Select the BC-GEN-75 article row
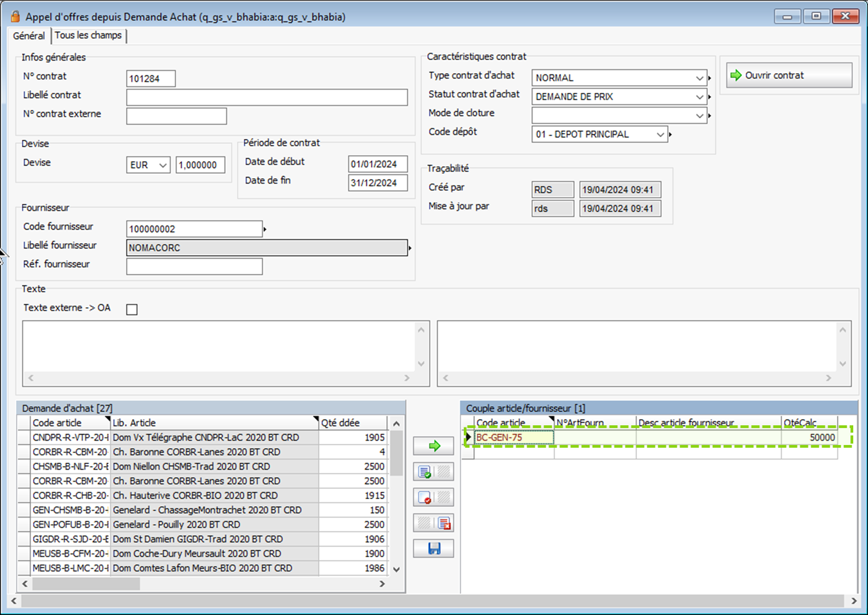 click(513, 437)
